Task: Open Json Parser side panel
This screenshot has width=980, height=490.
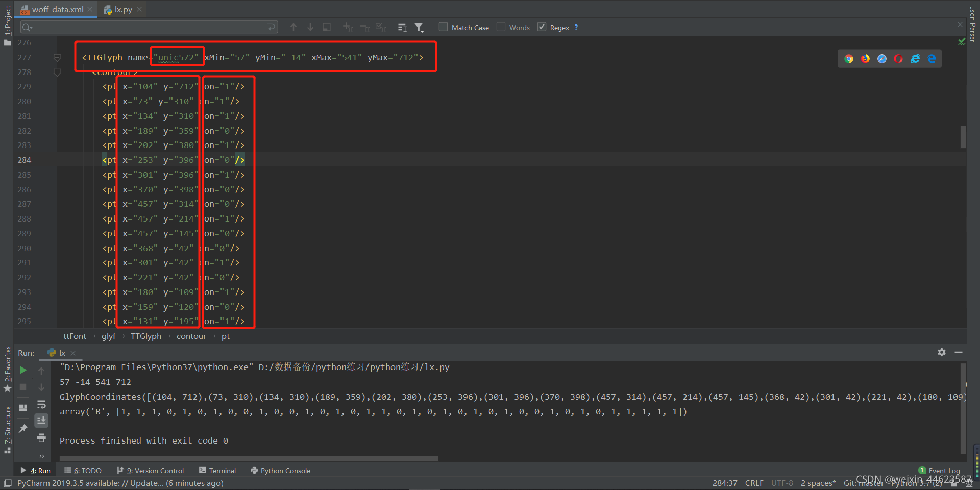Action: [972, 24]
